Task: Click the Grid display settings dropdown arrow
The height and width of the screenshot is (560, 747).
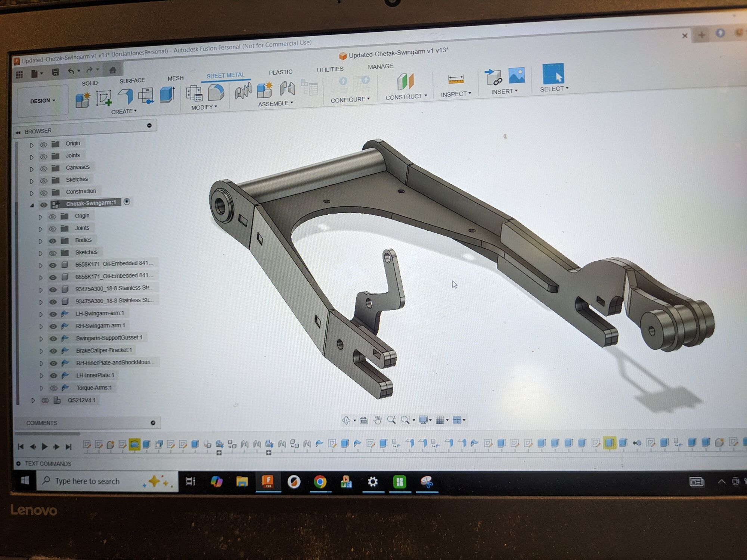Action: pos(447,419)
